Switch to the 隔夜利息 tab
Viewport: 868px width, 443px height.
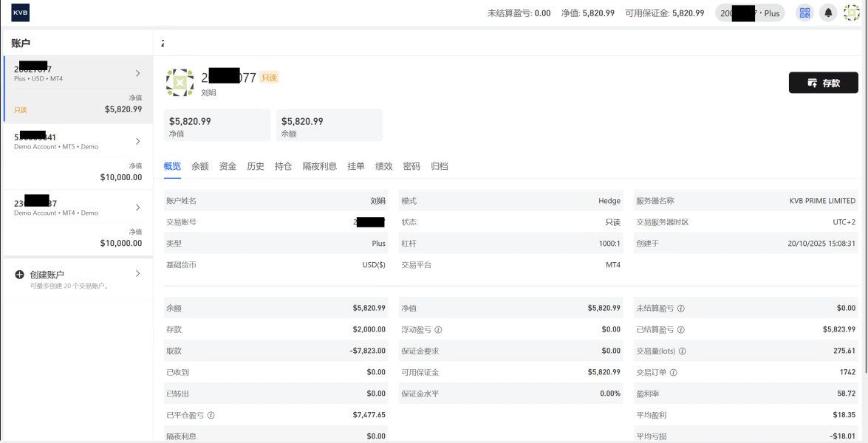coord(319,166)
